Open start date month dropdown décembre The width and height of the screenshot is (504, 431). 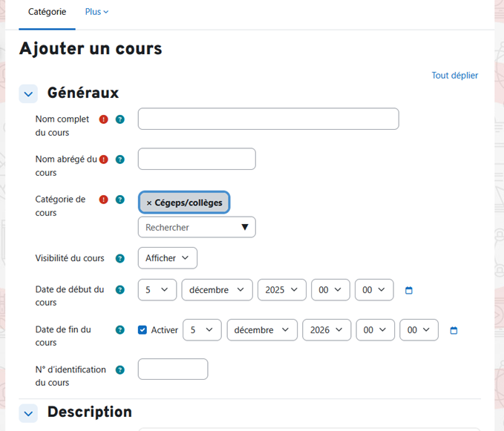point(217,290)
